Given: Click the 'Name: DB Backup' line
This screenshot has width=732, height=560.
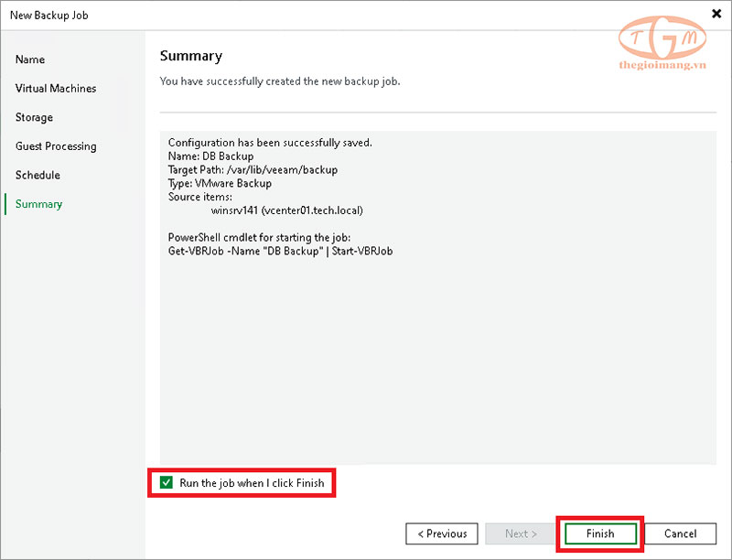Looking at the screenshot, I should point(211,156).
